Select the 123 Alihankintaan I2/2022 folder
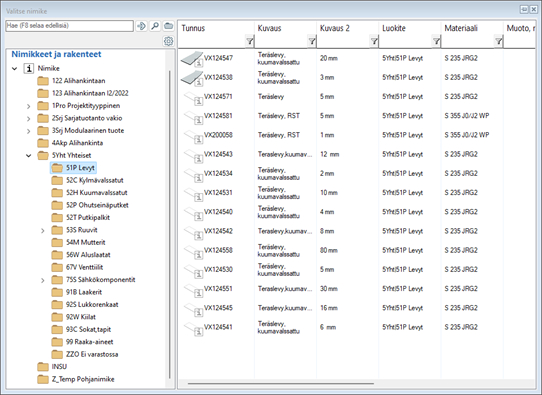The width and height of the screenshot is (542, 395). pyautogui.click(x=83, y=94)
